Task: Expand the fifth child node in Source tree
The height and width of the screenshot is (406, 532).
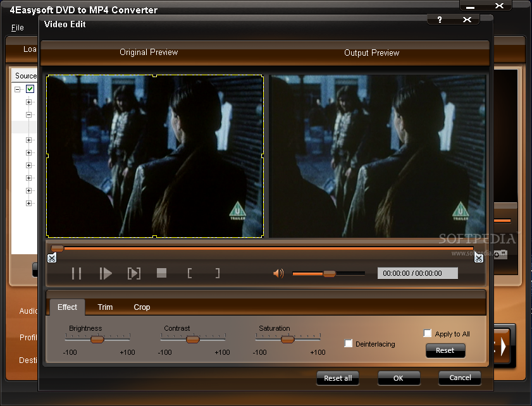Action: pos(29,166)
